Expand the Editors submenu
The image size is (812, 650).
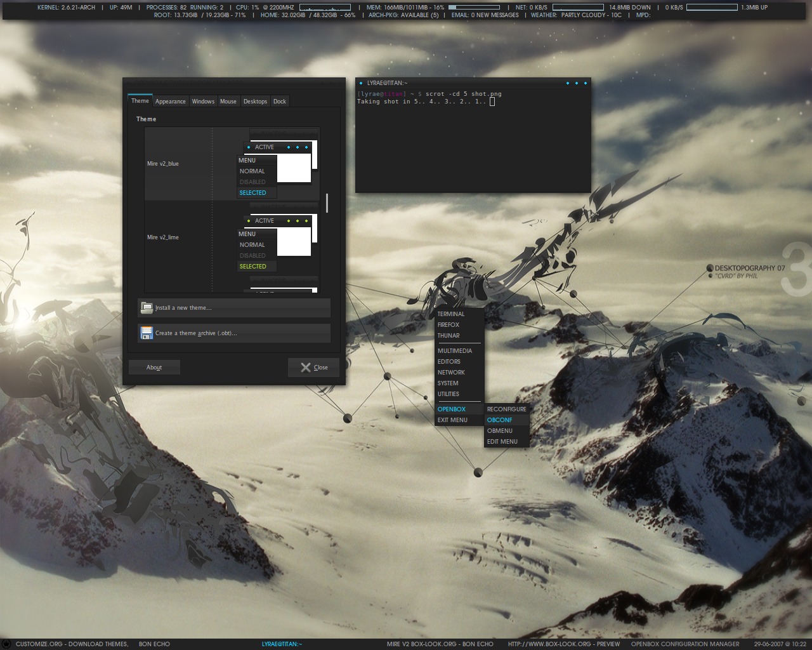[x=459, y=361]
